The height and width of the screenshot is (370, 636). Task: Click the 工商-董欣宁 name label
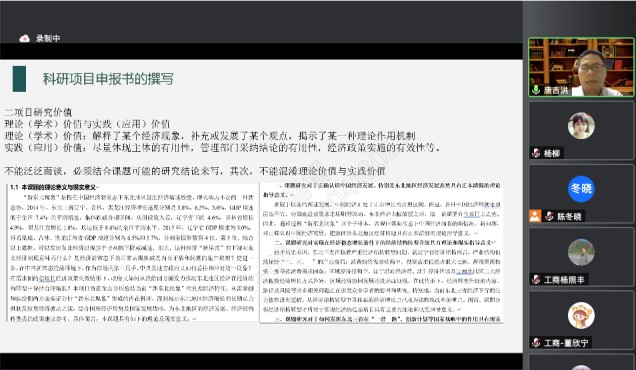566,343
